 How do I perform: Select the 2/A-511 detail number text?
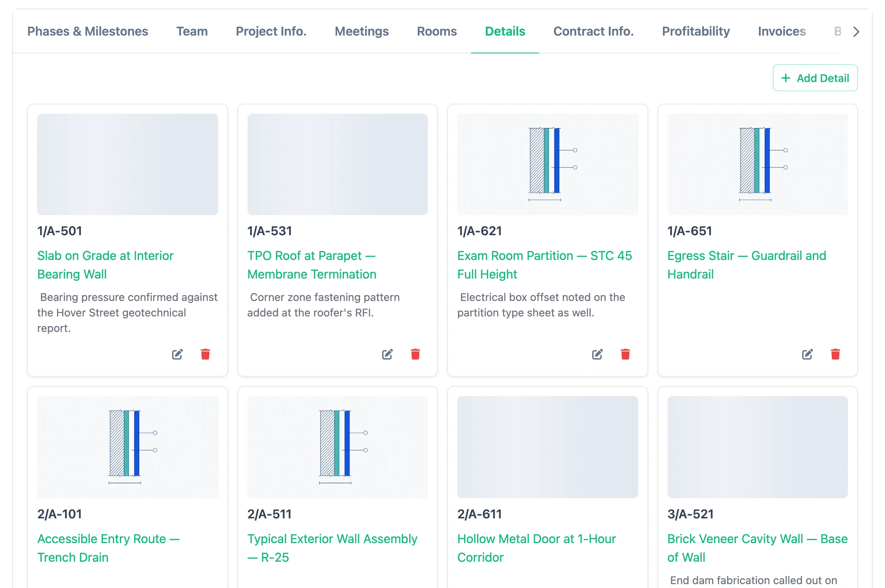pyautogui.click(x=270, y=514)
